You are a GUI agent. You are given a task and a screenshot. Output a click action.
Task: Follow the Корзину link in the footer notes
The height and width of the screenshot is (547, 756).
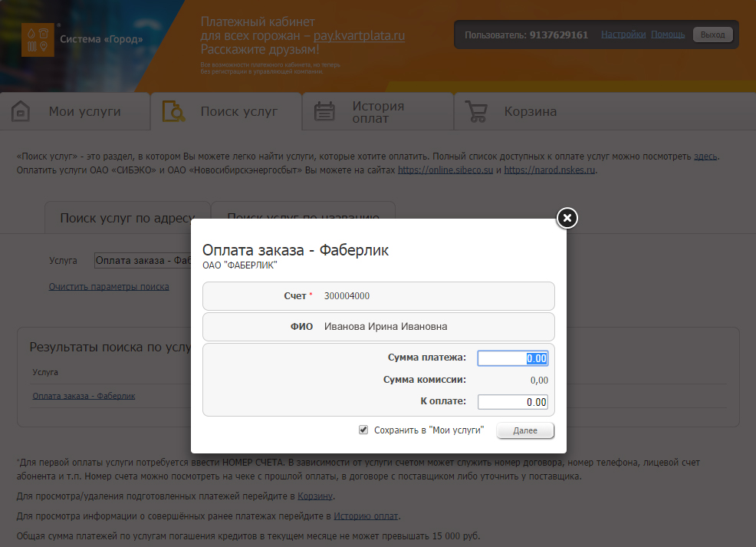point(315,496)
